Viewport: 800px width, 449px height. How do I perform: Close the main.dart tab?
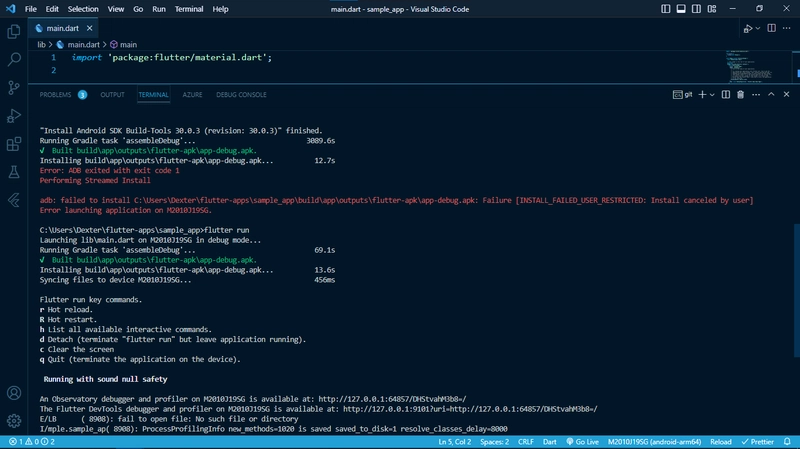point(89,28)
